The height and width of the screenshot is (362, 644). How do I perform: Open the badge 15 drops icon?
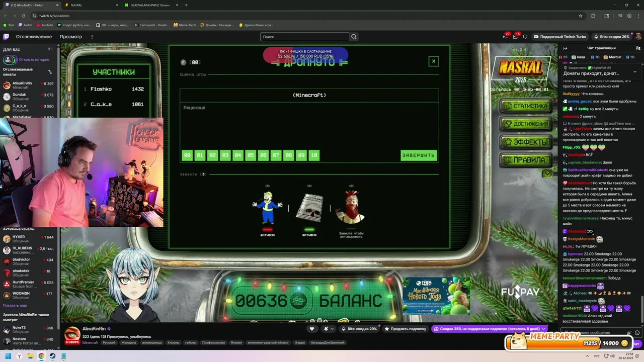click(x=515, y=36)
